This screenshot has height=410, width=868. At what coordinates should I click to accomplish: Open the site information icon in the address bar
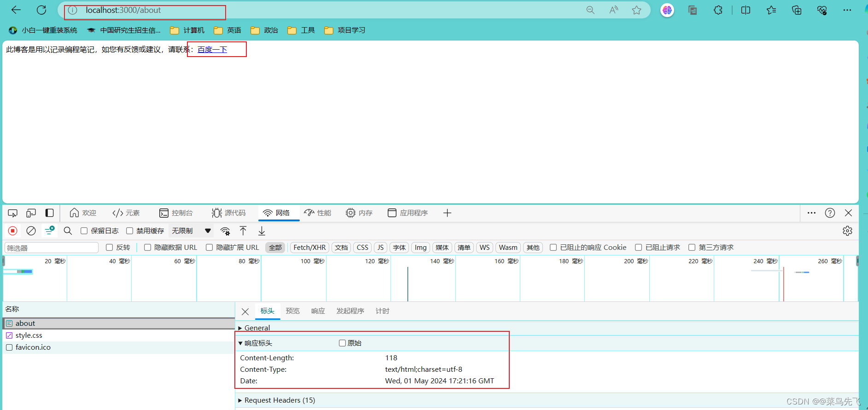coord(73,10)
